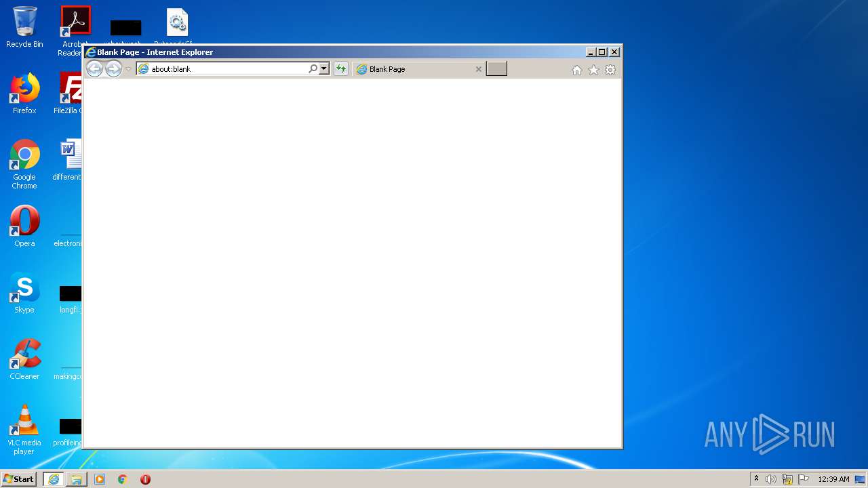Launch CCleaner desktop shortcut
This screenshot has width=868, height=488.
[24, 359]
